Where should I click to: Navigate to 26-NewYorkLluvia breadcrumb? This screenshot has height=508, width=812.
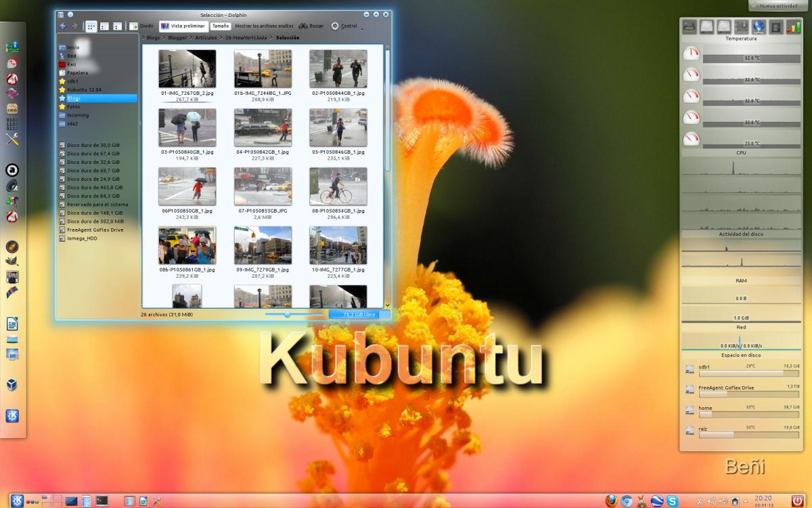pyautogui.click(x=246, y=38)
